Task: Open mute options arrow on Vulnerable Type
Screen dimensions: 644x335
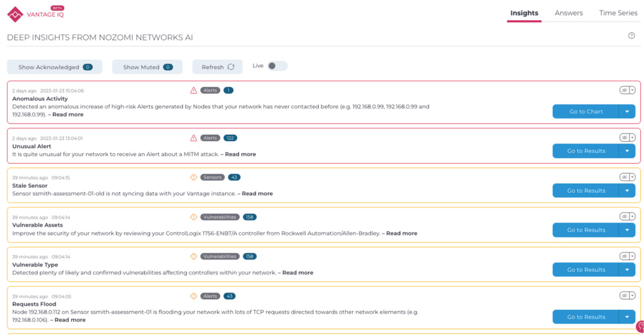Action: [x=633, y=256]
